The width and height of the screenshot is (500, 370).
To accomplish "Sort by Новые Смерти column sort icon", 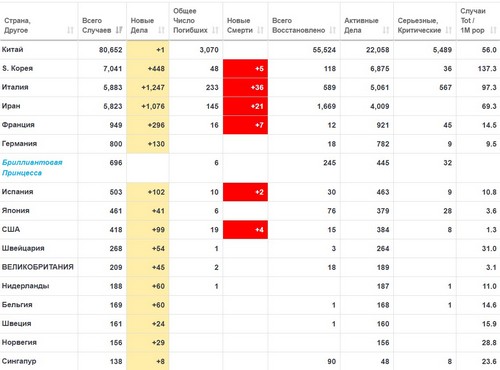I will click(x=261, y=30).
